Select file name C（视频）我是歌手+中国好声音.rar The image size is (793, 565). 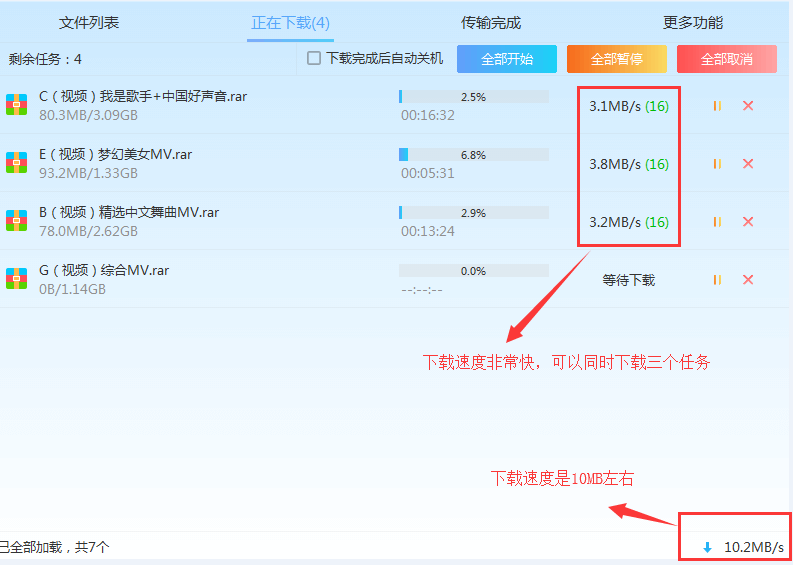click(143, 96)
